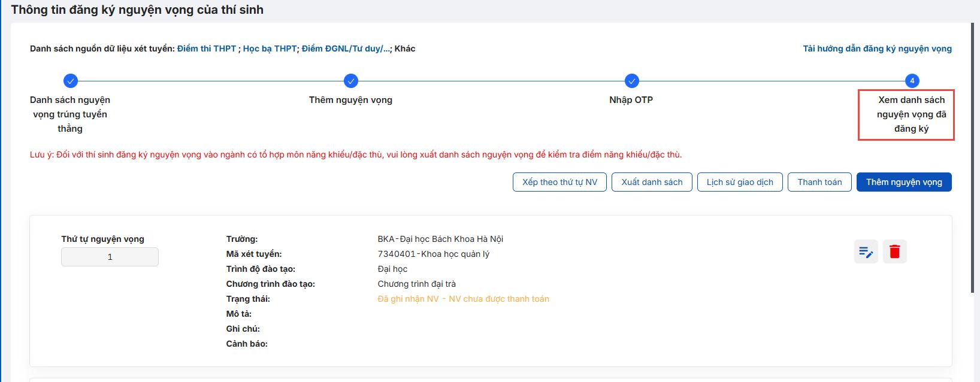Screen dimensions: 980x382
Task: Download Tải hướng dẫn đăng ký nguyện vọng
Action: pos(877,48)
